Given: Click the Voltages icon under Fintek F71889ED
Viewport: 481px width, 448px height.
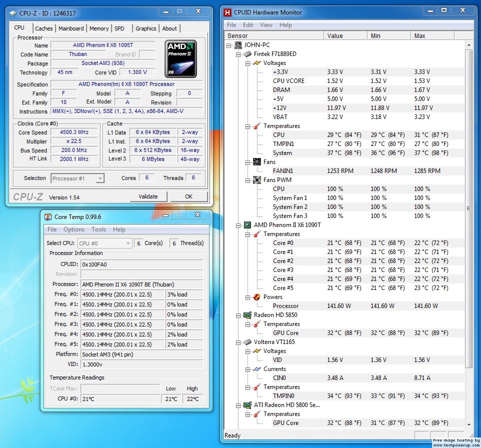Looking at the screenshot, I should tap(257, 63).
